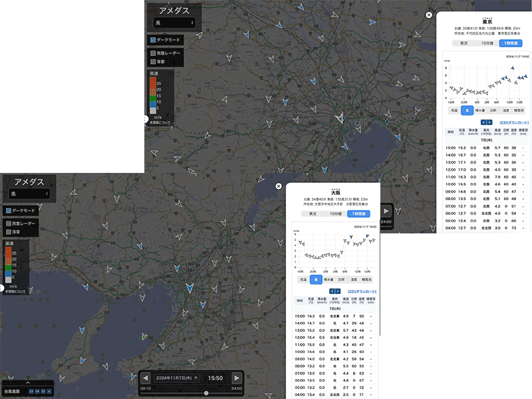Switch to 実況 tab in 東京 panel
The width and height of the screenshot is (532, 399).
point(464,43)
